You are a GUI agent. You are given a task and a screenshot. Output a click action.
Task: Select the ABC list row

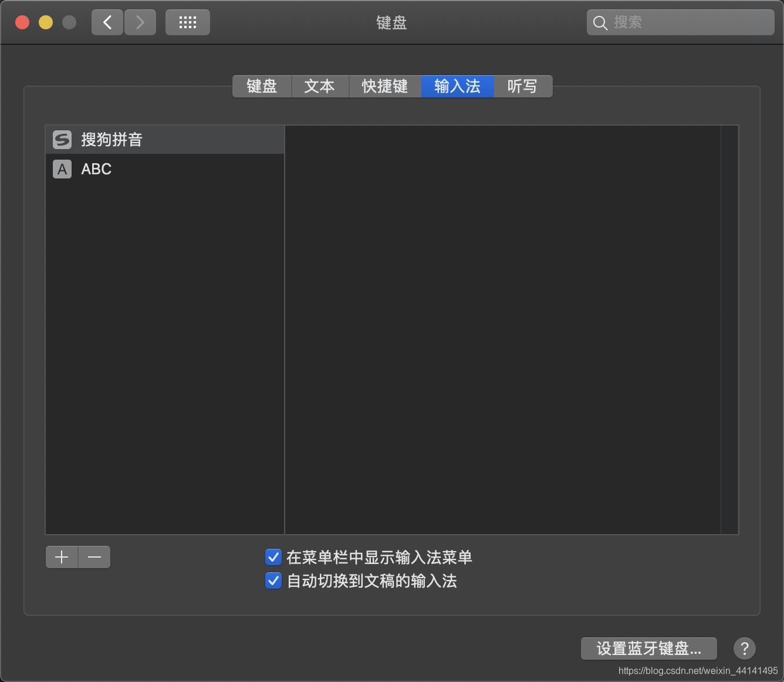point(165,169)
